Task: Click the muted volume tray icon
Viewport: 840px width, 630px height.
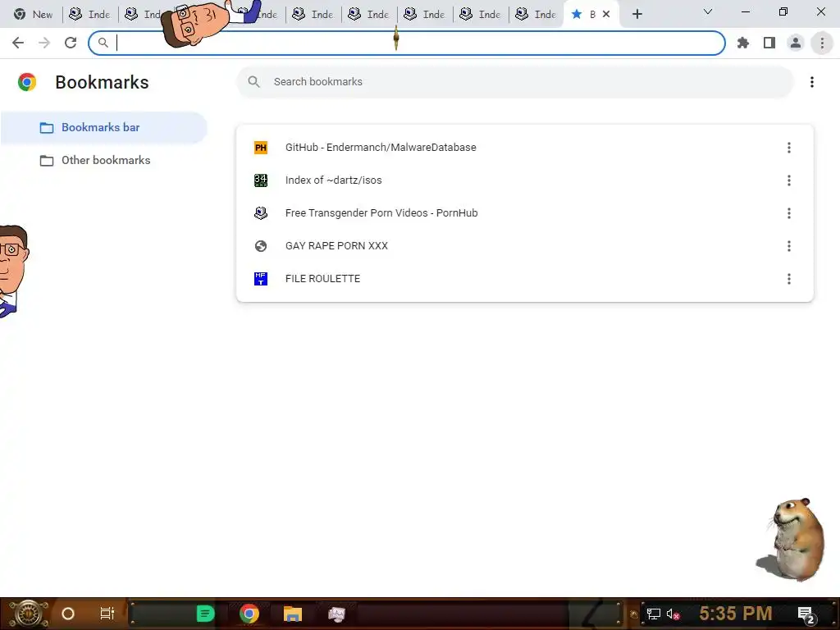Action: [673, 614]
